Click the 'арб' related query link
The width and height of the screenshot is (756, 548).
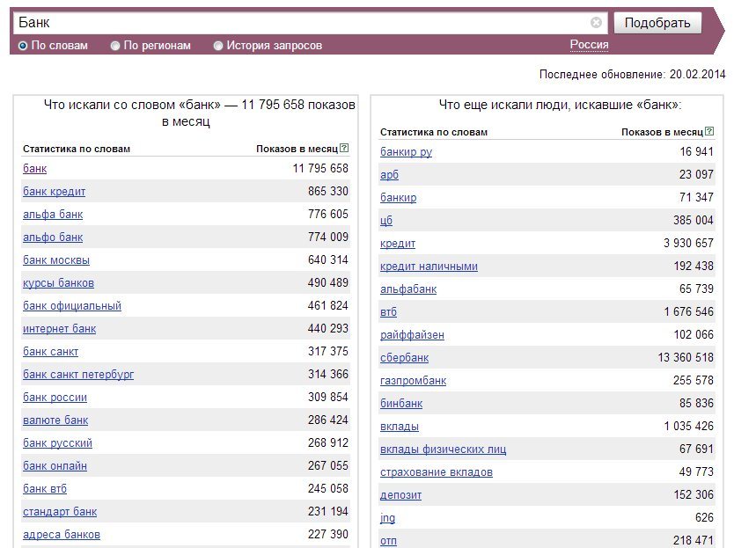coord(389,175)
